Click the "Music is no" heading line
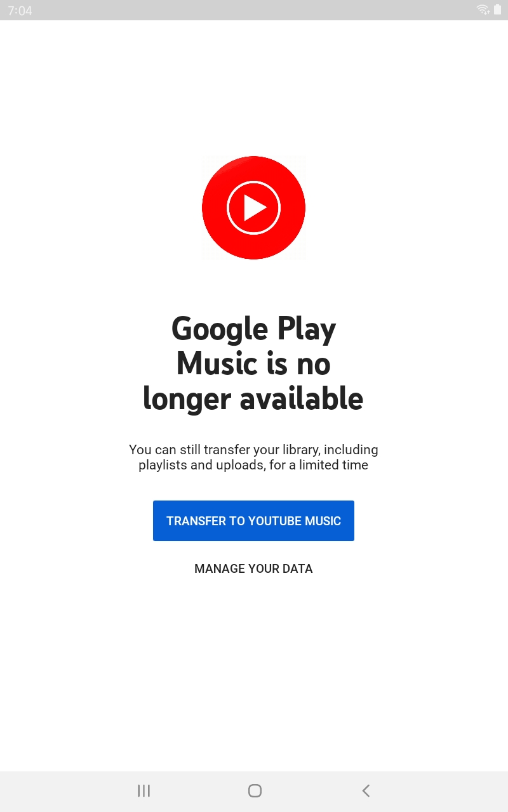Viewport: 508px width, 812px height. [253, 364]
